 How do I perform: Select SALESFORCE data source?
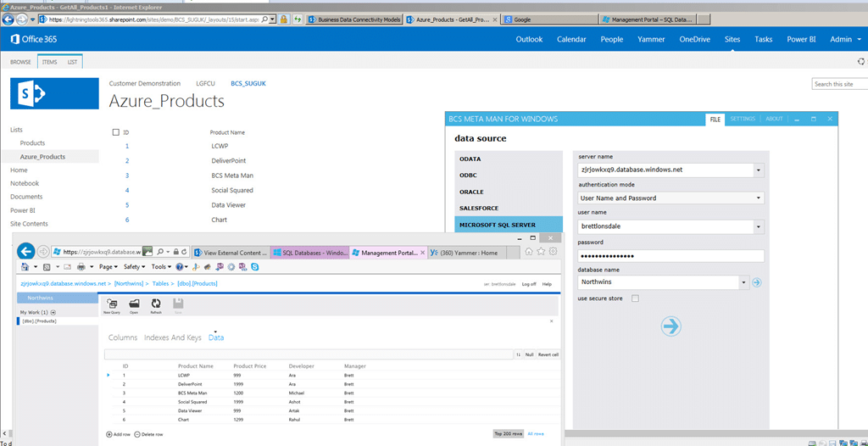[x=479, y=209]
